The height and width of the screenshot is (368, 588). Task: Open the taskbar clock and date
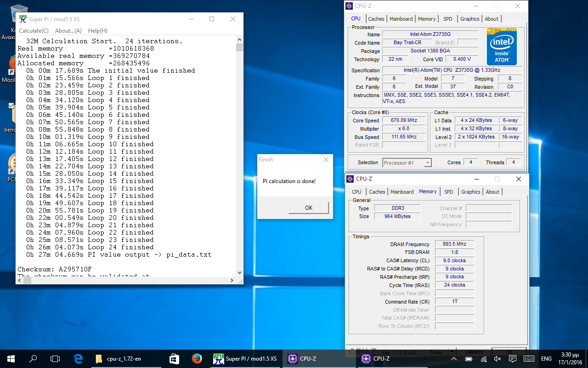(x=570, y=359)
